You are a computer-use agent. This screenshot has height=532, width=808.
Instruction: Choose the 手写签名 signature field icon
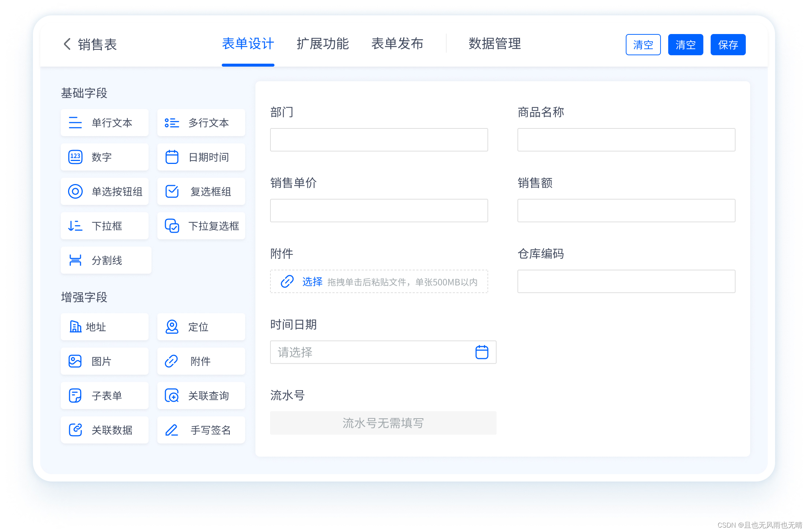point(172,430)
